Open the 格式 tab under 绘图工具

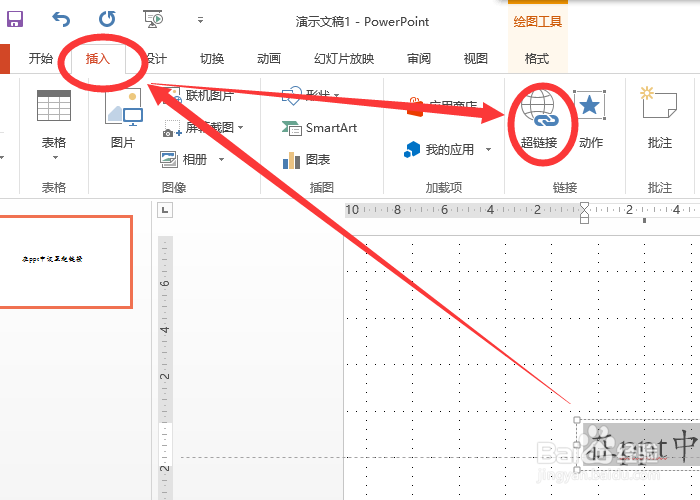[x=537, y=58]
